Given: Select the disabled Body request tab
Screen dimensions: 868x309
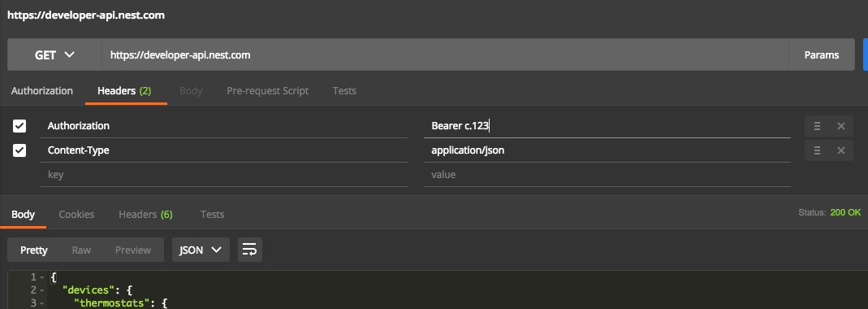Looking at the screenshot, I should pos(191,91).
